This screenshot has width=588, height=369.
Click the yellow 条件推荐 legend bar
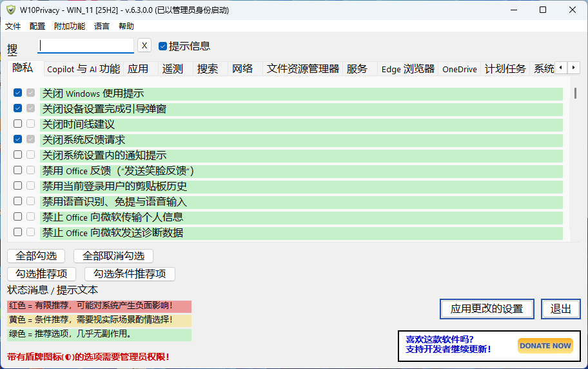(99, 321)
